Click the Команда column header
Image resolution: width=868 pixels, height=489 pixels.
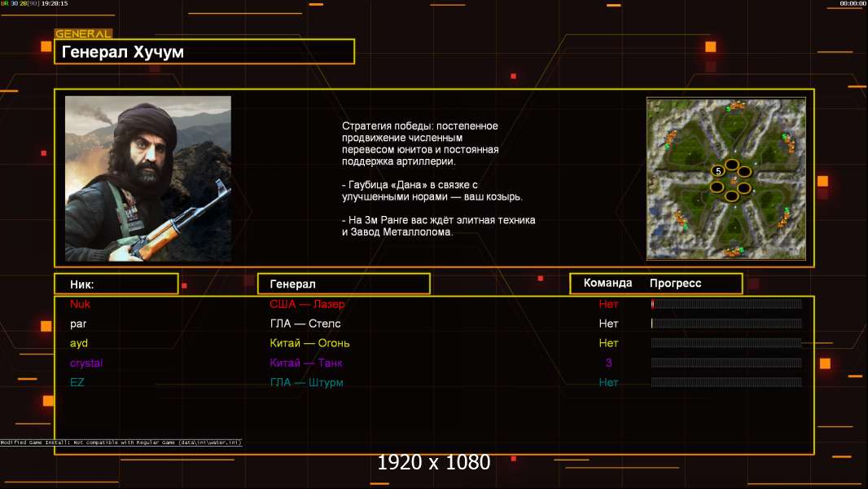[607, 284]
